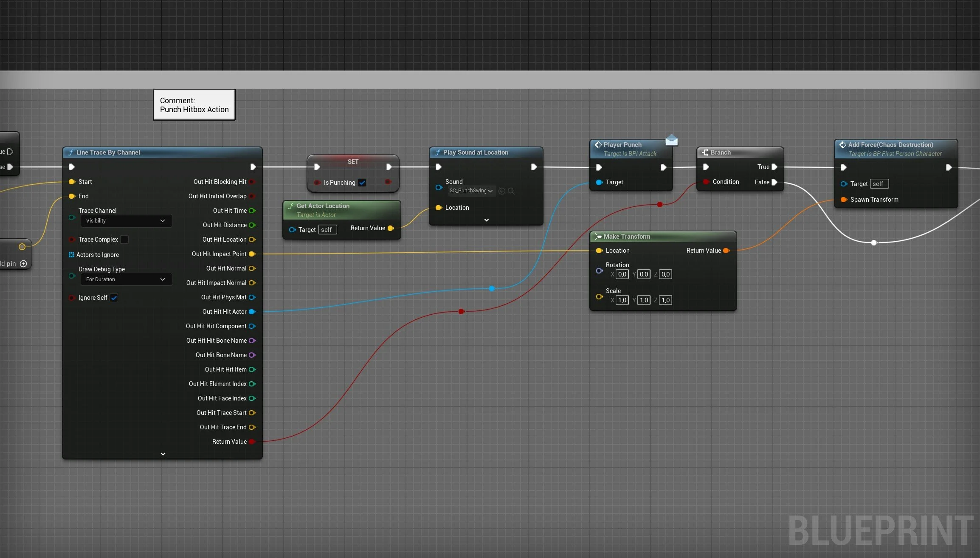Click the Out Hit Impact Point pin

pyautogui.click(x=252, y=254)
